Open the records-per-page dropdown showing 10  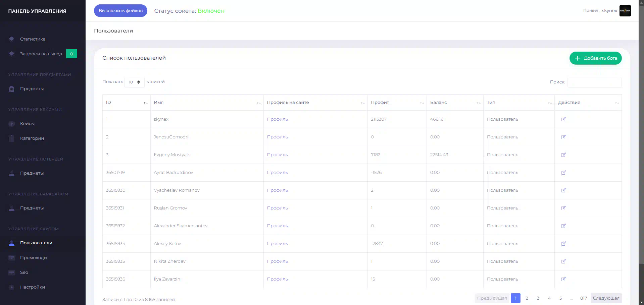coord(134,82)
